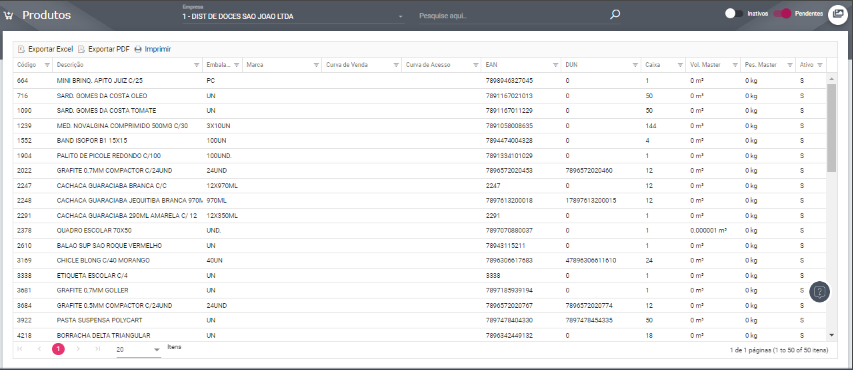Click the table vertical scrollbar thumb
Viewport: 853px width, 370px height.
(831, 127)
